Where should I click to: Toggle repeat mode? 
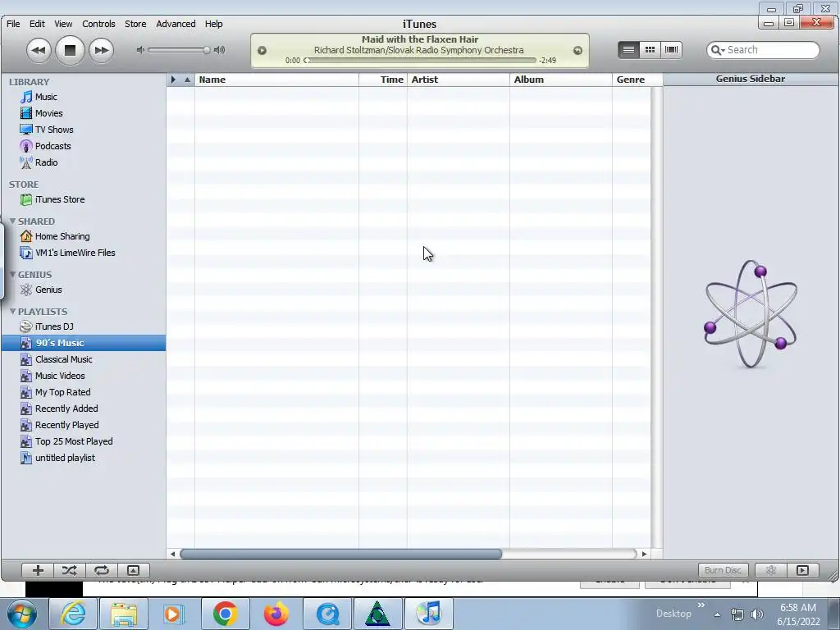point(101,571)
